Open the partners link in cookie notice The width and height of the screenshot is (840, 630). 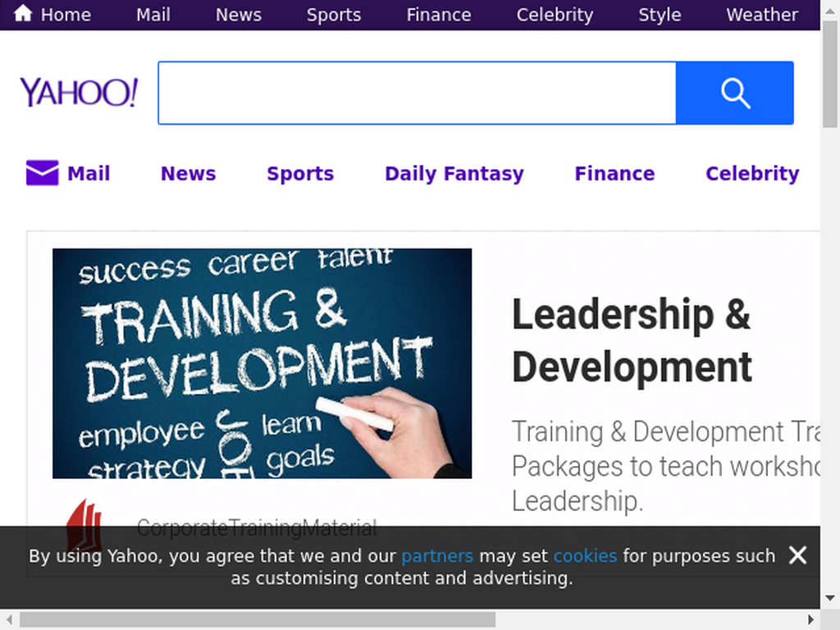[437, 556]
